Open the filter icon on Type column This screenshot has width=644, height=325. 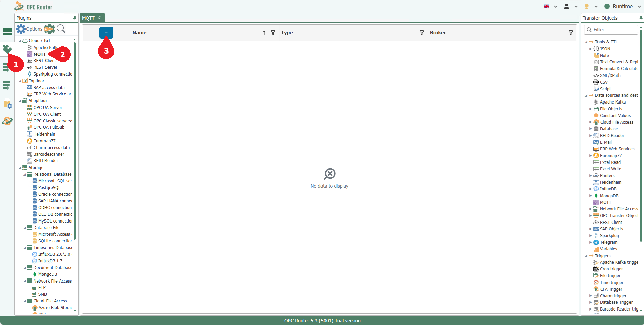coord(422,33)
